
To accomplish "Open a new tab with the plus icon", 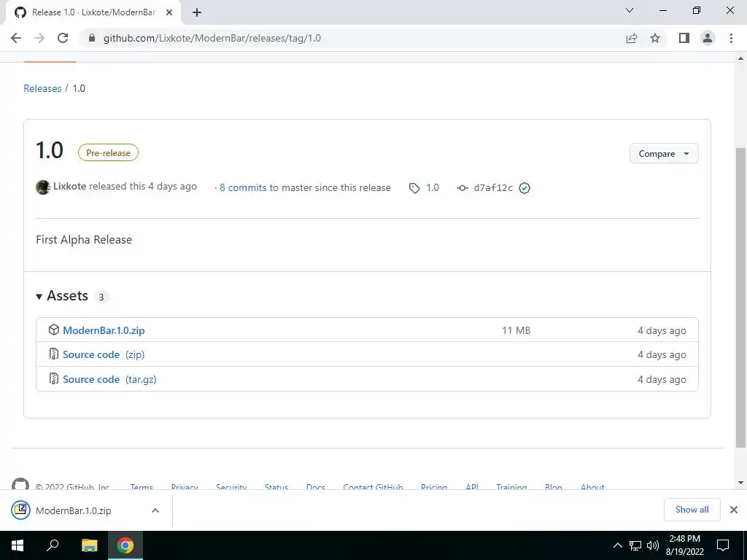I will click(x=197, y=12).
